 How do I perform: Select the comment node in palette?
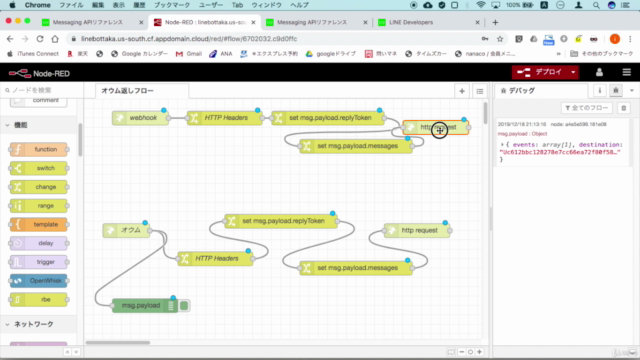(x=39, y=101)
